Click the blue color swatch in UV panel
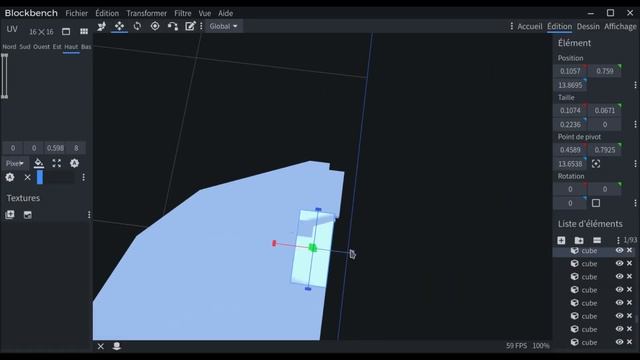This screenshot has width=640, height=360. (x=40, y=177)
